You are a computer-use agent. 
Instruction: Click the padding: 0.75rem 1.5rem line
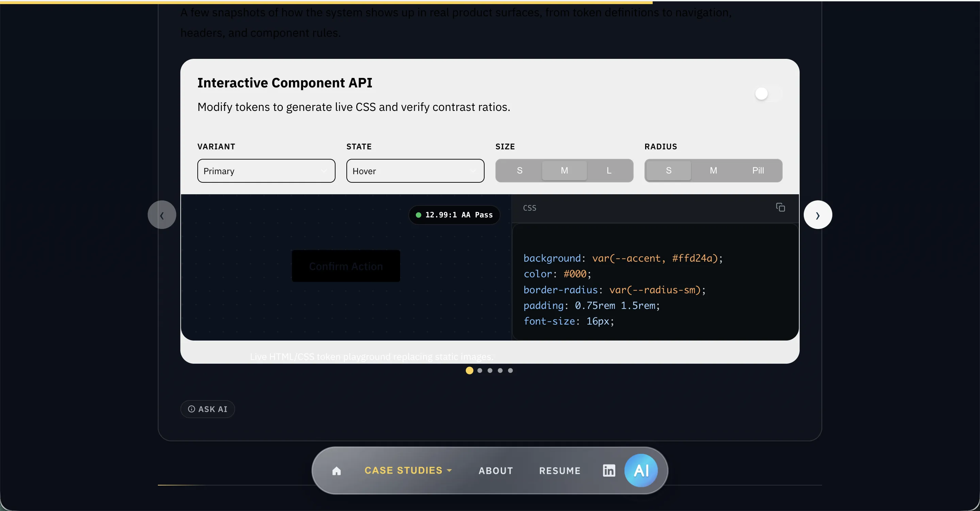pos(592,306)
